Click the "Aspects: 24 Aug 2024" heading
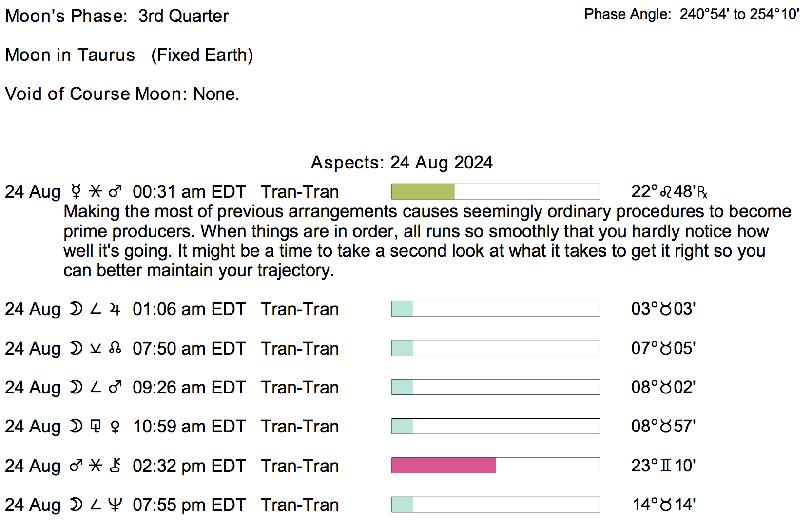Screen dimensions: 812x524 pos(402,162)
